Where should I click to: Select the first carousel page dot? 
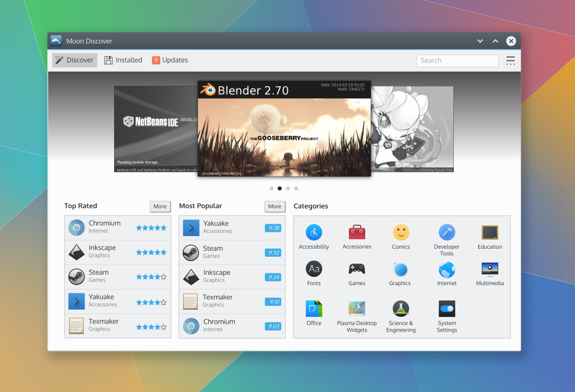coord(272,188)
